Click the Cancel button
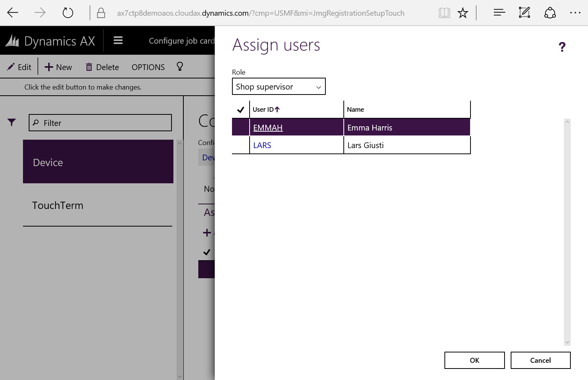Image resolution: width=588 pixels, height=380 pixels. (x=541, y=360)
